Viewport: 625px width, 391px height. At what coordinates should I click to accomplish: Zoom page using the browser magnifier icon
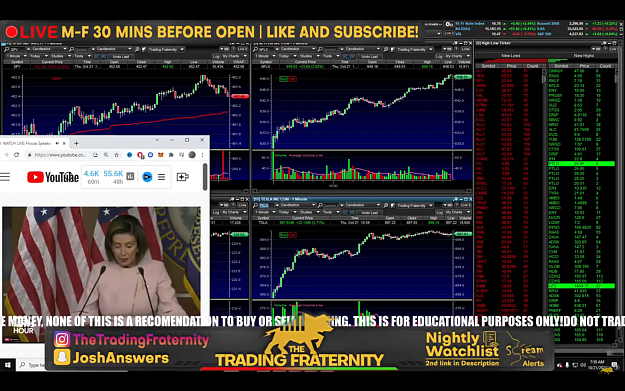pyautogui.click(x=106, y=155)
